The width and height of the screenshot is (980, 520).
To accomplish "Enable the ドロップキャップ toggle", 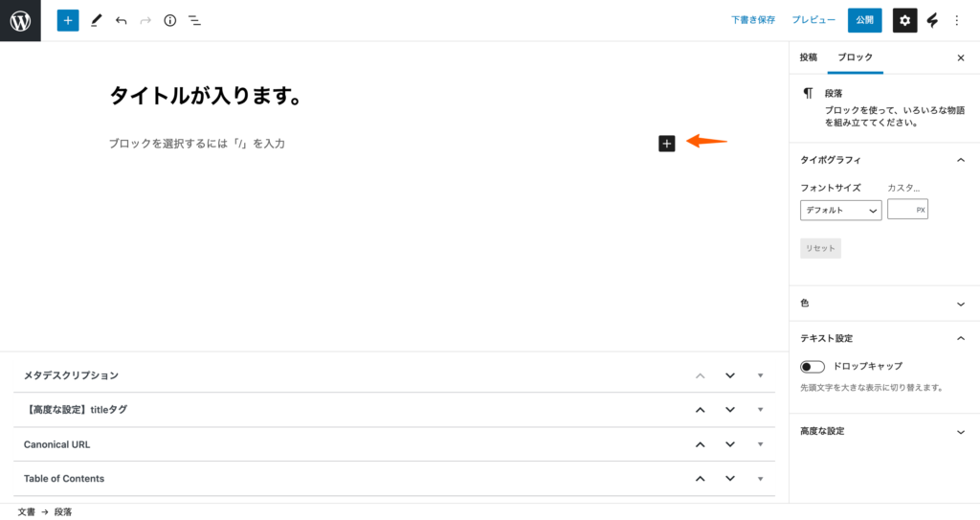I will [813, 367].
